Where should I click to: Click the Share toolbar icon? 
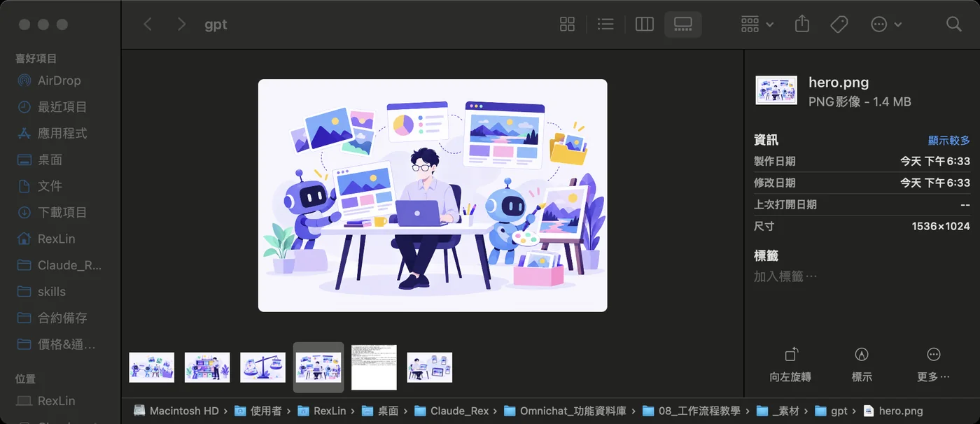[802, 24]
